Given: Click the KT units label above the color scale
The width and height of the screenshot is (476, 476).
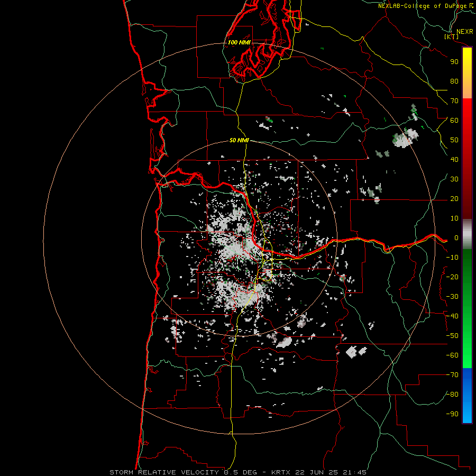Looking at the screenshot, I should click(x=451, y=36).
